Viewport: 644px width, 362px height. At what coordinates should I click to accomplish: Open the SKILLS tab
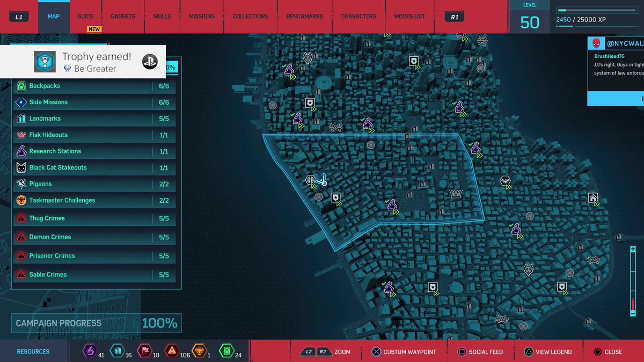click(162, 17)
